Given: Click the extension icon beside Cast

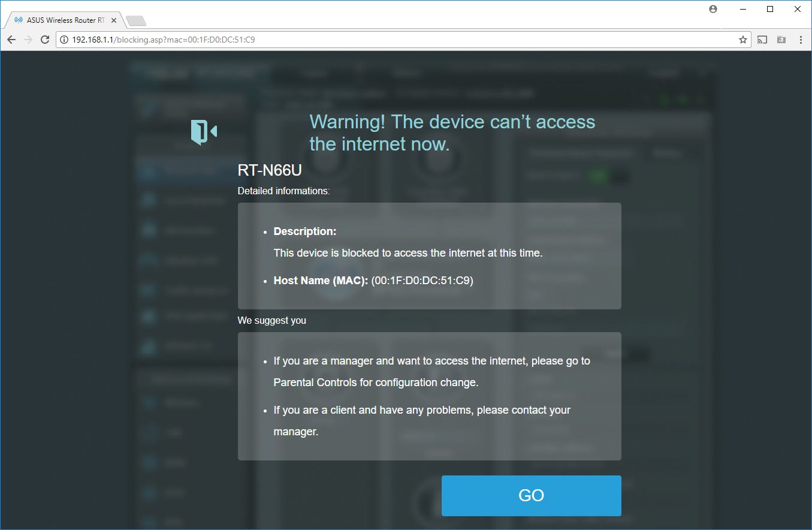Looking at the screenshot, I should point(781,40).
